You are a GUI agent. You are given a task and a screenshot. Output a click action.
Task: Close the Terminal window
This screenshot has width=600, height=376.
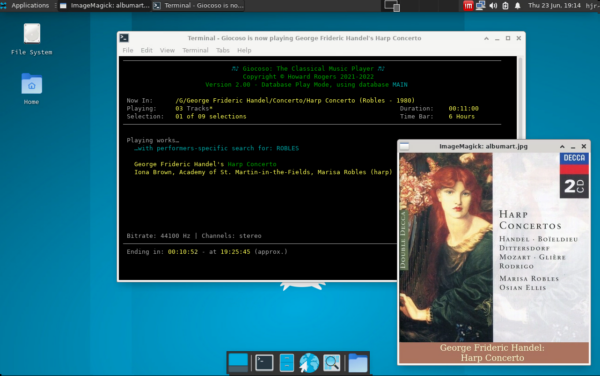[x=518, y=38]
